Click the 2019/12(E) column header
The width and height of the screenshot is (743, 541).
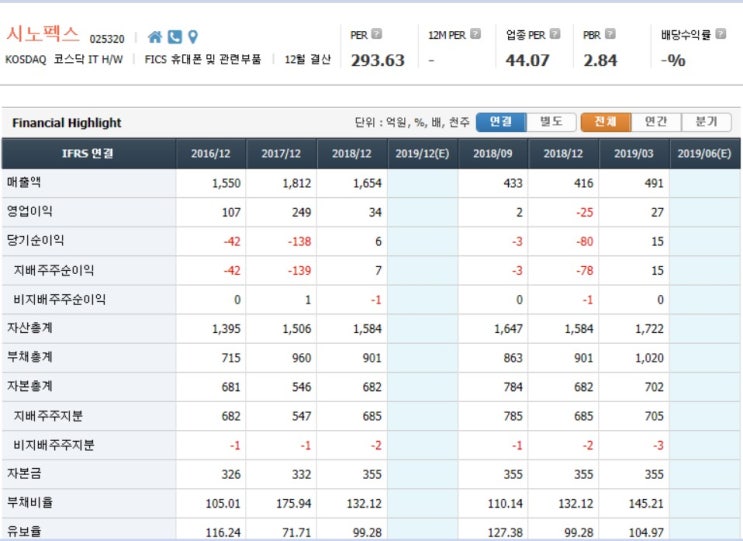pyautogui.click(x=422, y=153)
